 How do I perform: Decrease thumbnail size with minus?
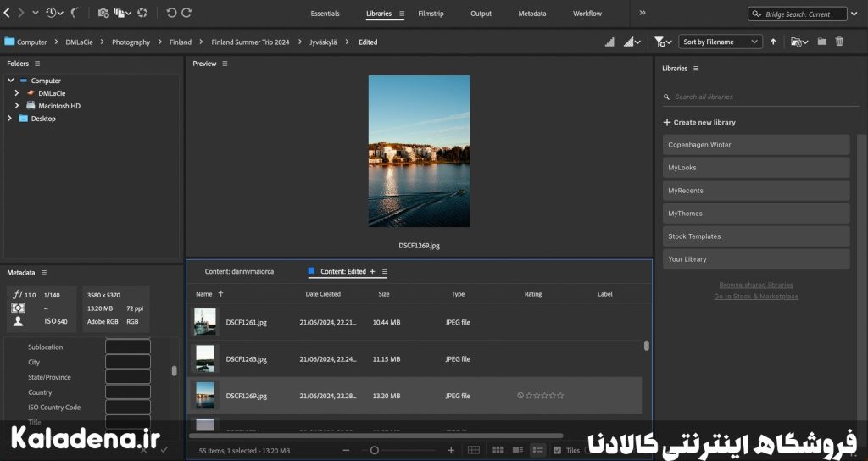346,451
